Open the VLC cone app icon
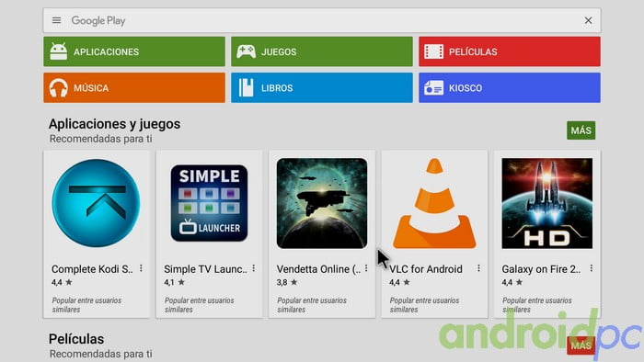 click(x=434, y=203)
